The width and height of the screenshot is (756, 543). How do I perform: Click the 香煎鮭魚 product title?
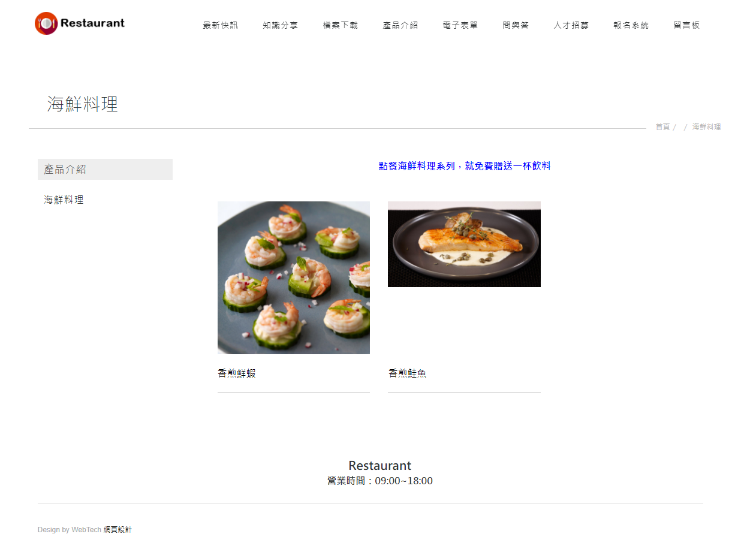(408, 373)
